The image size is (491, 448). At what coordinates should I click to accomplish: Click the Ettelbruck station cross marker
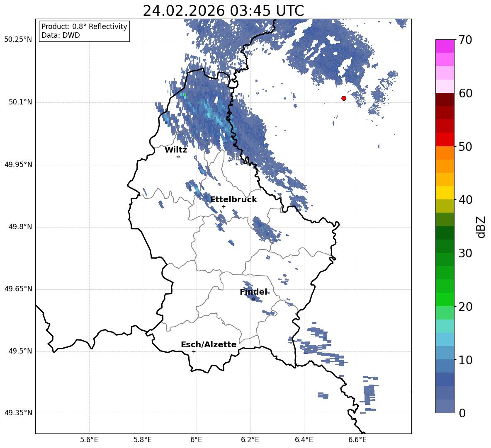point(224,206)
